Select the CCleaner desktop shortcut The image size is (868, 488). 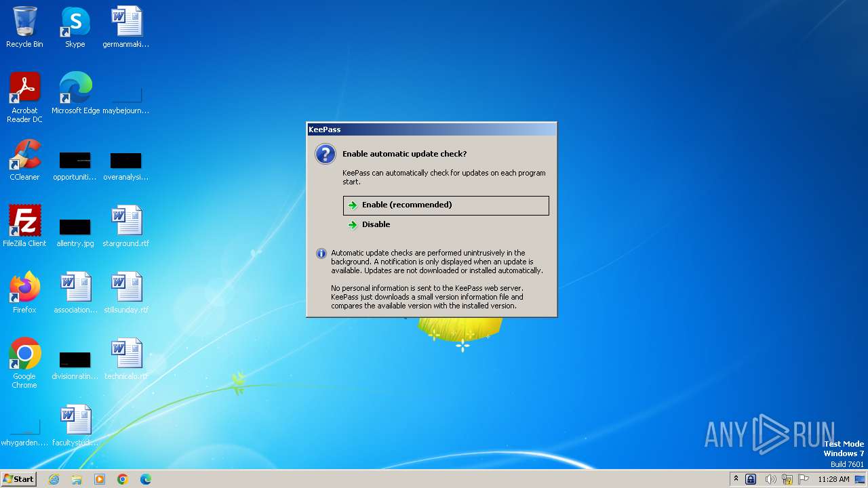(x=24, y=160)
